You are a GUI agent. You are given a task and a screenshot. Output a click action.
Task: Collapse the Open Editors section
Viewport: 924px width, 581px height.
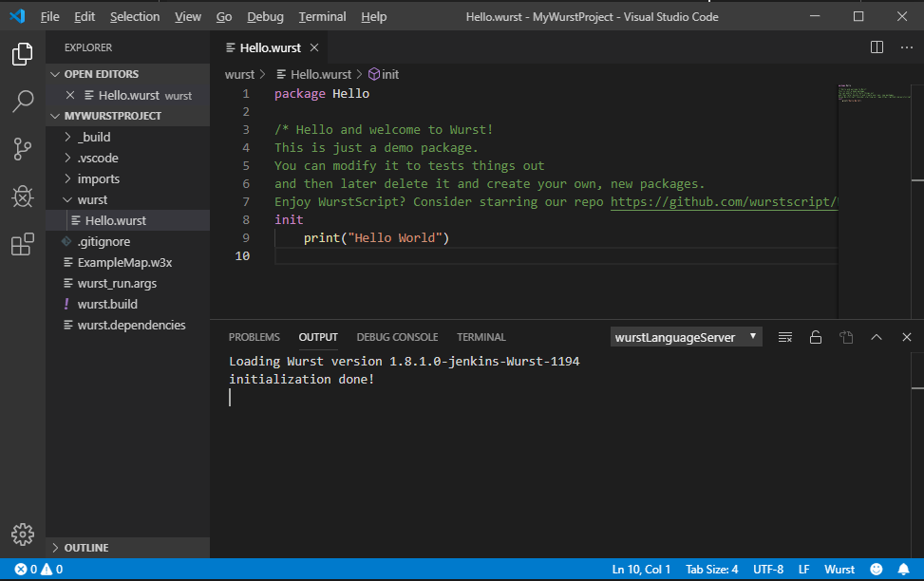pyautogui.click(x=127, y=74)
